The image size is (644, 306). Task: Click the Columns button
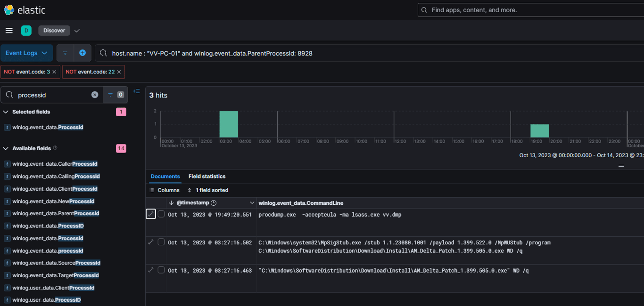coord(165,190)
